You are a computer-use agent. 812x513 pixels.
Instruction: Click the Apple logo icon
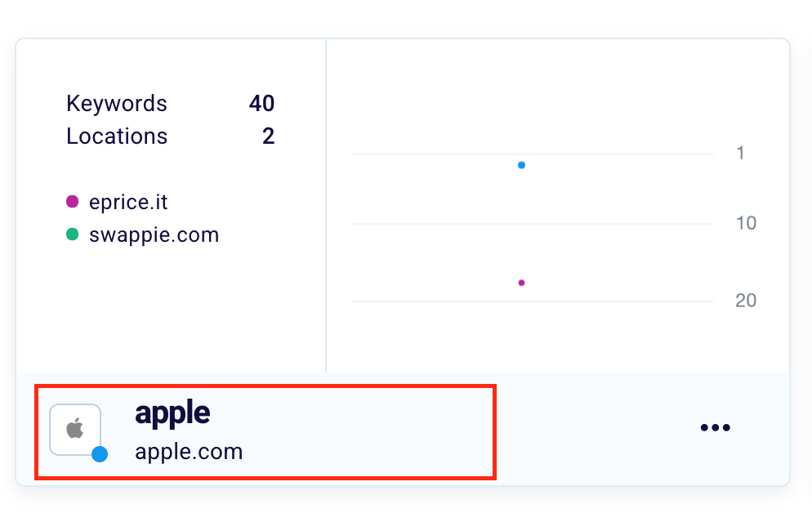[75, 428]
